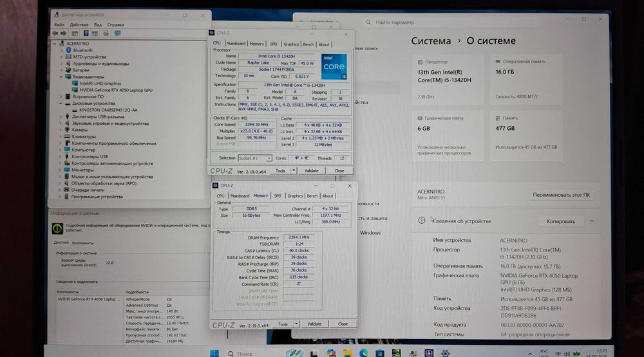Collapse Сведения об устройстве section chevron

pyautogui.click(x=592, y=221)
